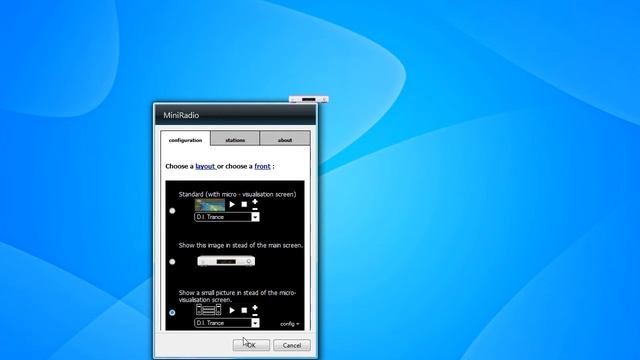
Task: Click the volume plus icon in small picture preview
Action: [x=255, y=308]
